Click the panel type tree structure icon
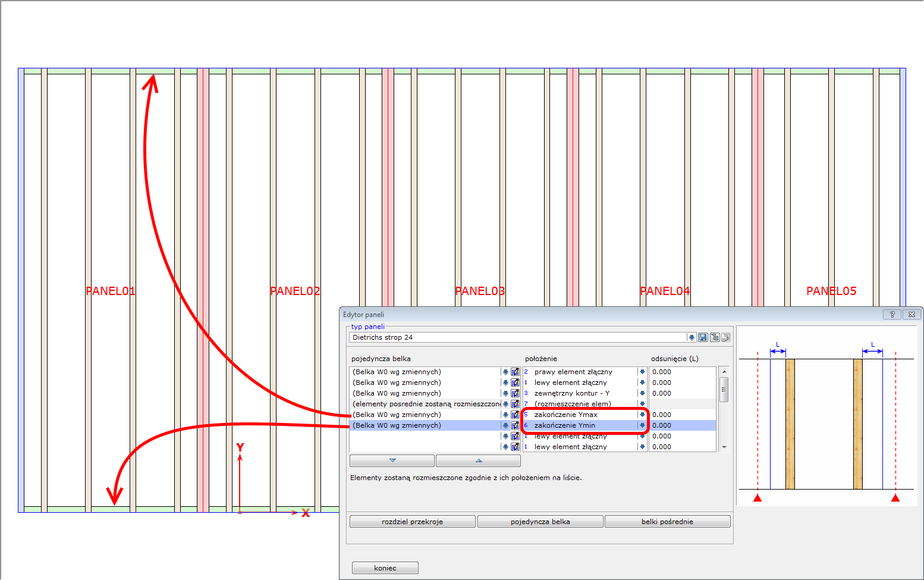The image size is (924, 580). [715, 337]
